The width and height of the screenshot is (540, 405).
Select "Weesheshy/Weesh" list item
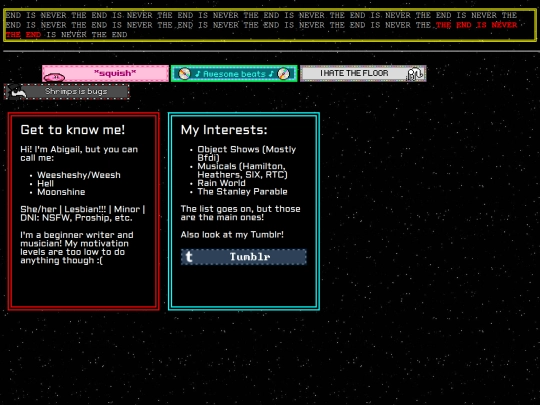coord(79,175)
